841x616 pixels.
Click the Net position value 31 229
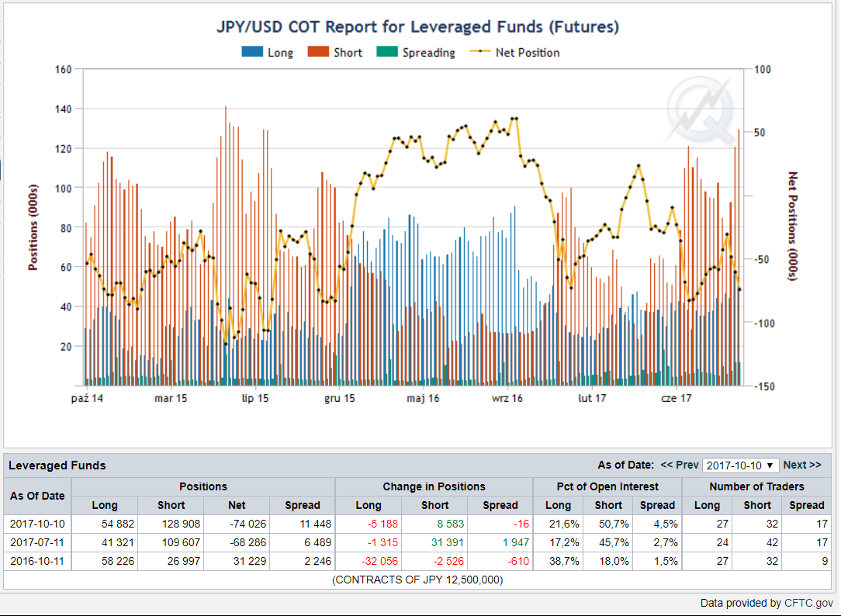pos(249,562)
